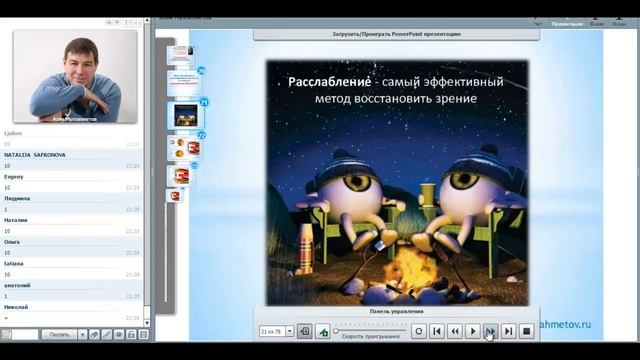Stop the presentation playback

(527, 331)
